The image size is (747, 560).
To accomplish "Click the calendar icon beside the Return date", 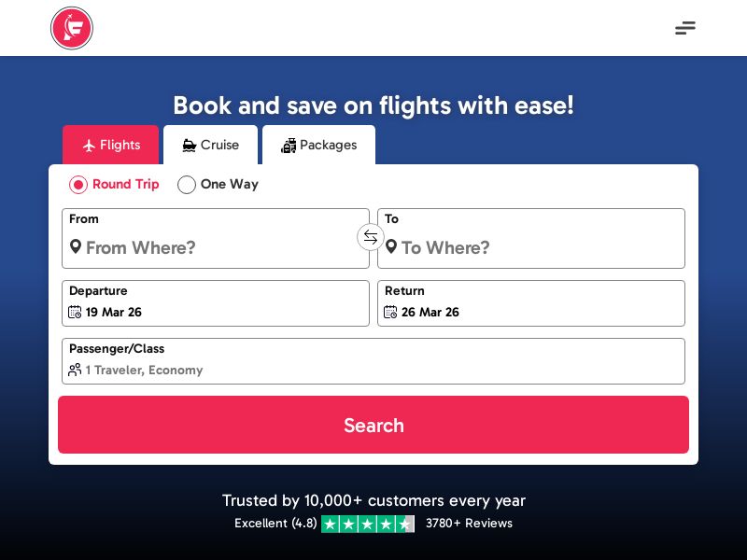I will 391,312.
